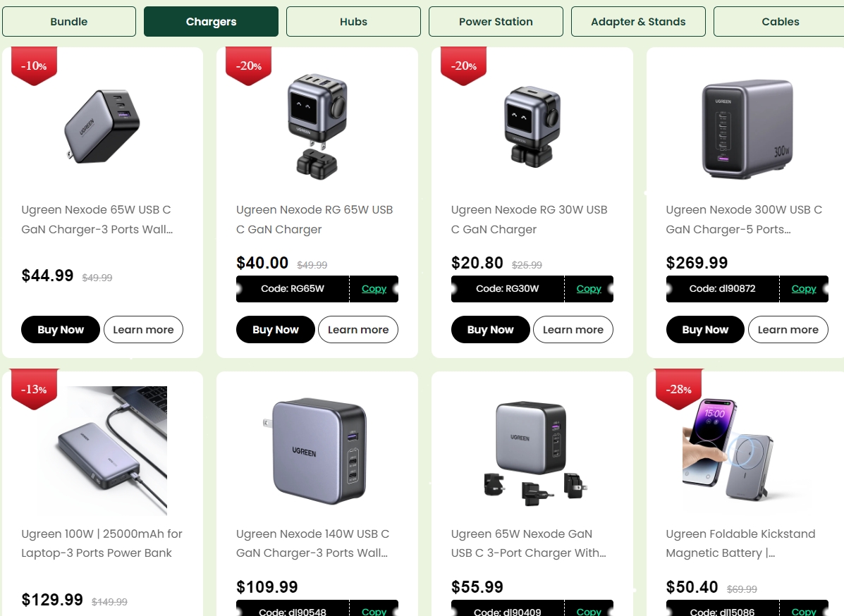Copy the RG65W coupon code
844x616 pixels.
[374, 289]
